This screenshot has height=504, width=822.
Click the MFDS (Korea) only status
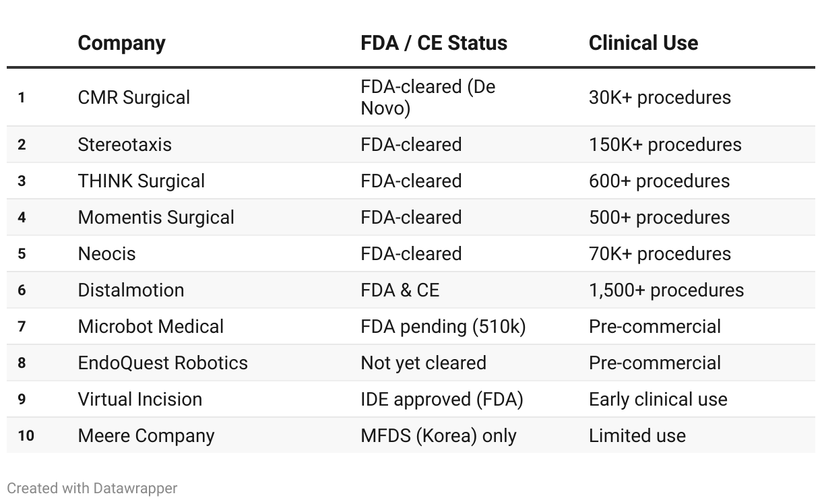pyautogui.click(x=439, y=436)
